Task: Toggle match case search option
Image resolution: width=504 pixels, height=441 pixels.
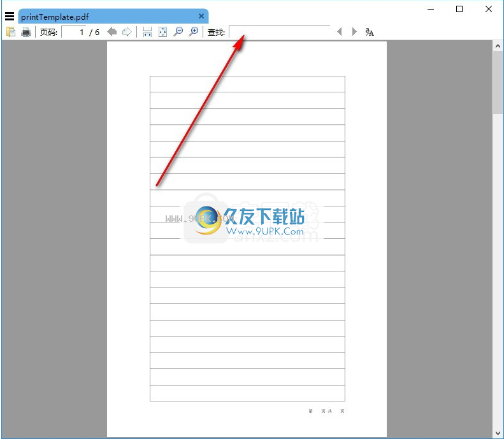Action: pyautogui.click(x=370, y=32)
